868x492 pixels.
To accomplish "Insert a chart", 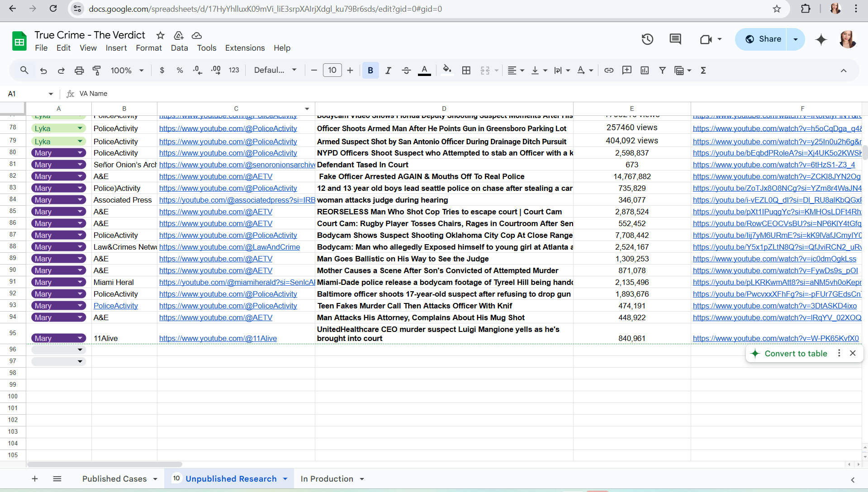I will 645,70.
